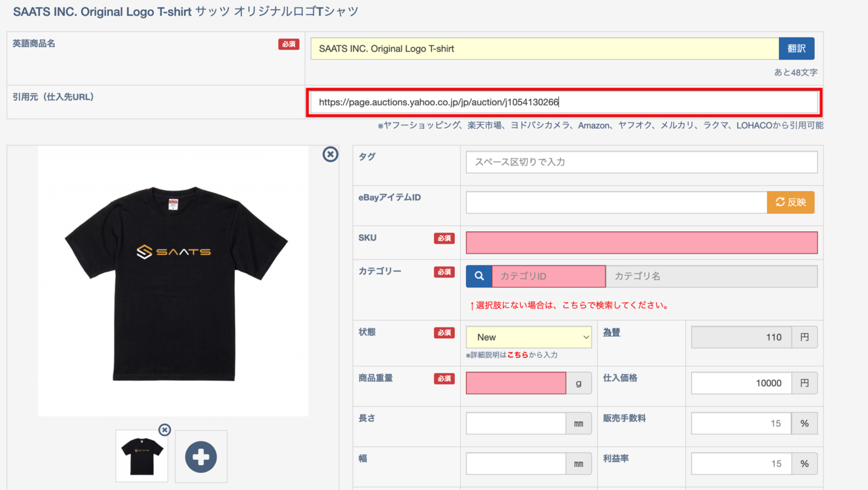
Task: Click the 利益率 profit rate field
Action: point(741,464)
